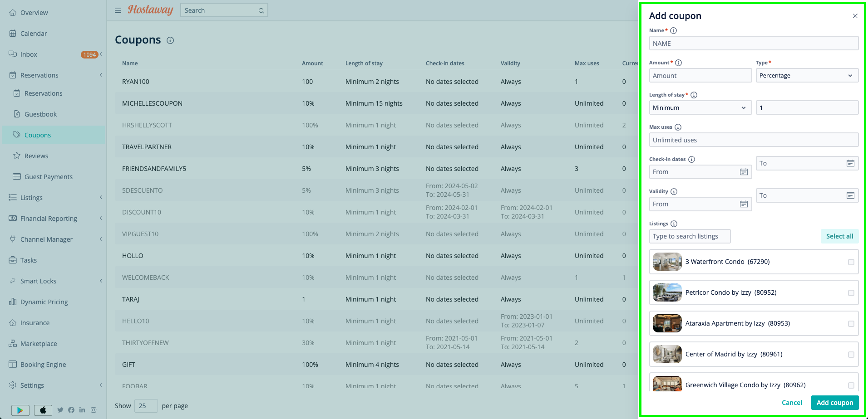
Task: Open Calendar from the sidebar
Action: [34, 34]
